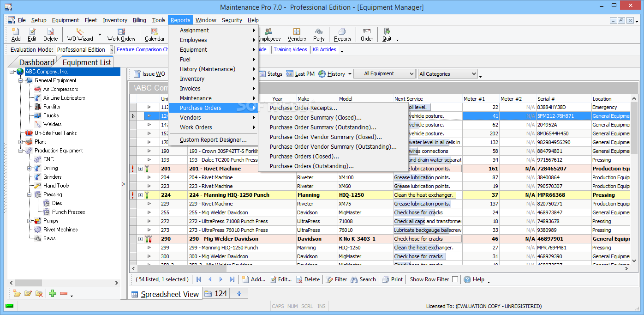Open the Calendar tool

[155, 35]
